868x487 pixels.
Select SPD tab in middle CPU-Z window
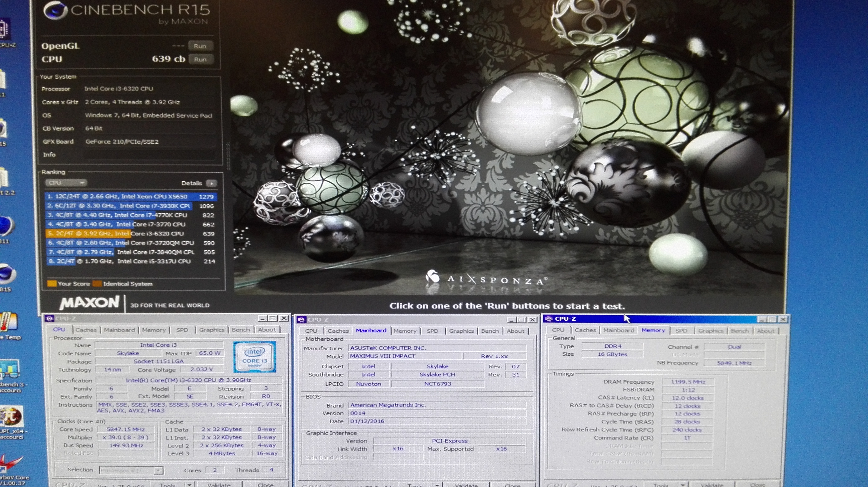tap(432, 331)
